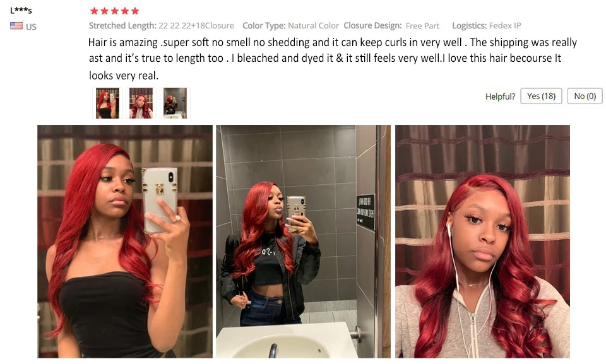This screenshot has height=364, width=606.
Task: Click the large bathroom mirror photo
Action: (x=303, y=242)
